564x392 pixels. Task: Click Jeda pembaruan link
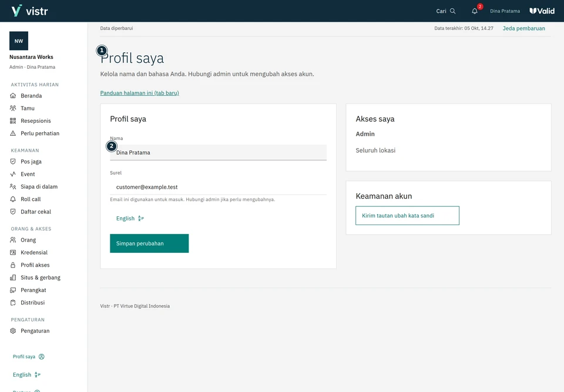(x=523, y=28)
